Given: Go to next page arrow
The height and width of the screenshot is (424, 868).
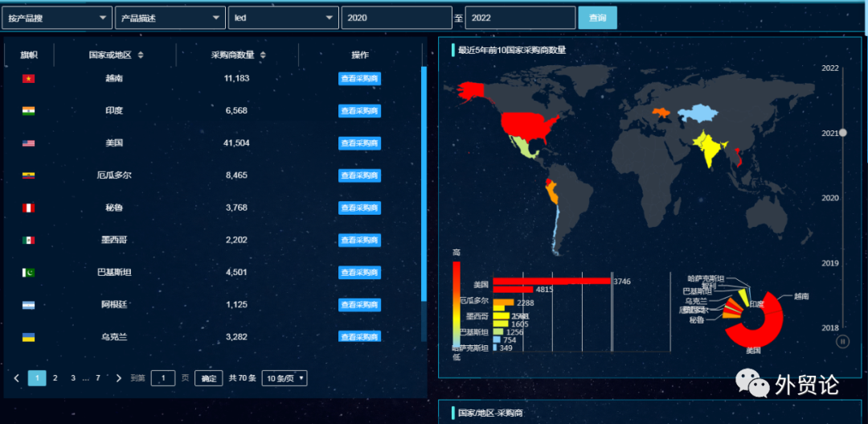Looking at the screenshot, I should [118, 378].
